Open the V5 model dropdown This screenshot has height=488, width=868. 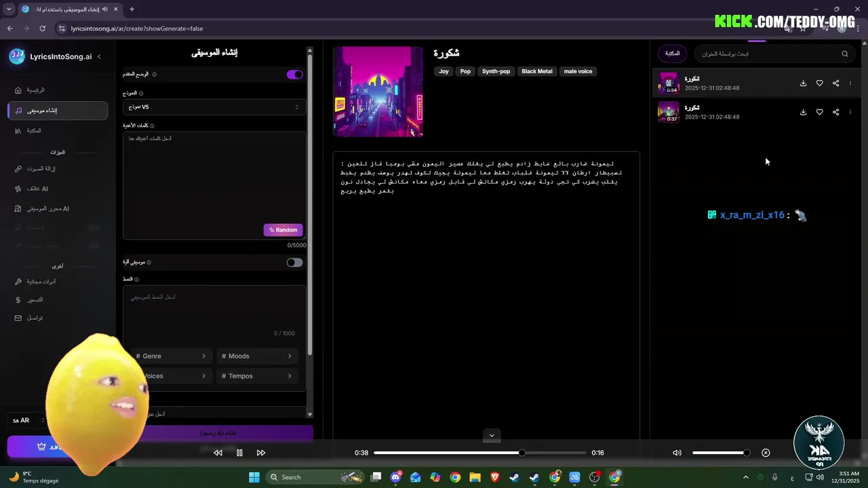pos(214,107)
